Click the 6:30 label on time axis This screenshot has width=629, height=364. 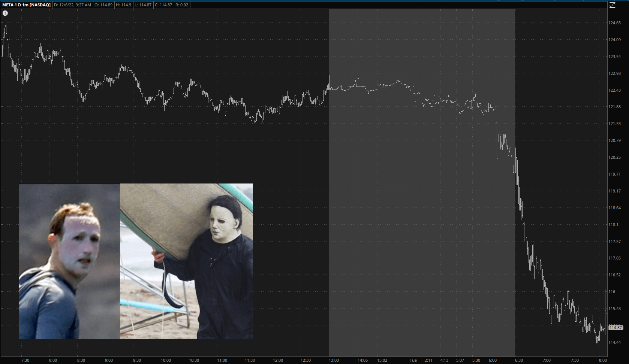coord(519,360)
